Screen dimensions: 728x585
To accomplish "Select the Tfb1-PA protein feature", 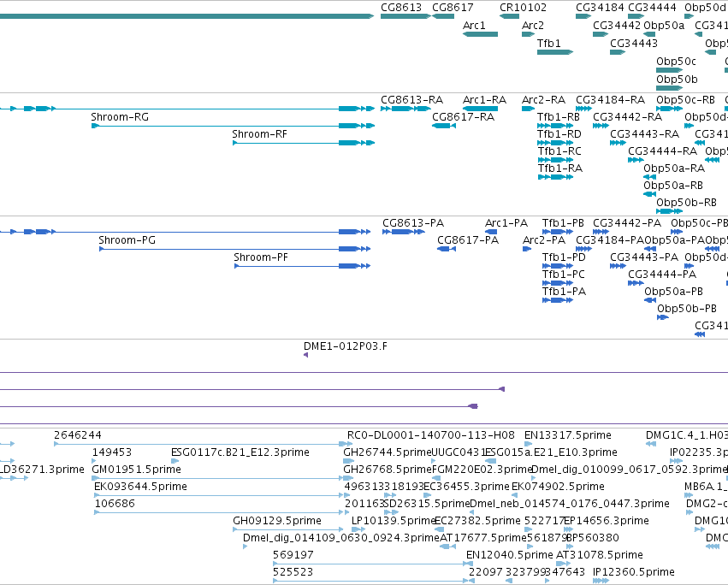I will pos(558,300).
